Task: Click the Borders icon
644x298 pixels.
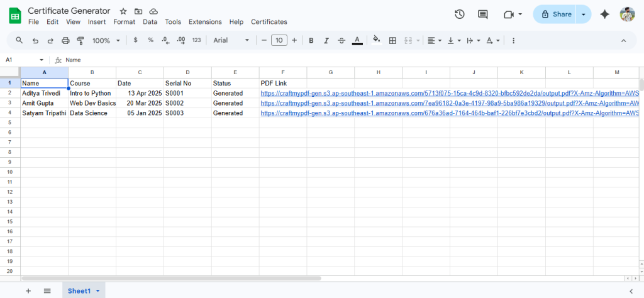Action: click(392, 40)
